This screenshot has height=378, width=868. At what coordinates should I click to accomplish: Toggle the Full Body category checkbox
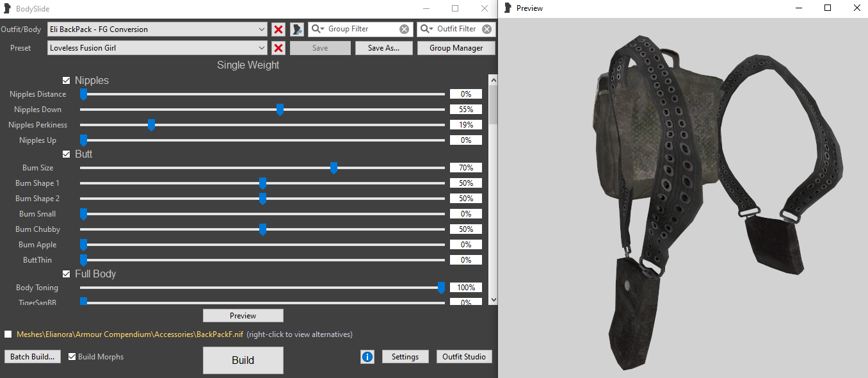click(66, 274)
